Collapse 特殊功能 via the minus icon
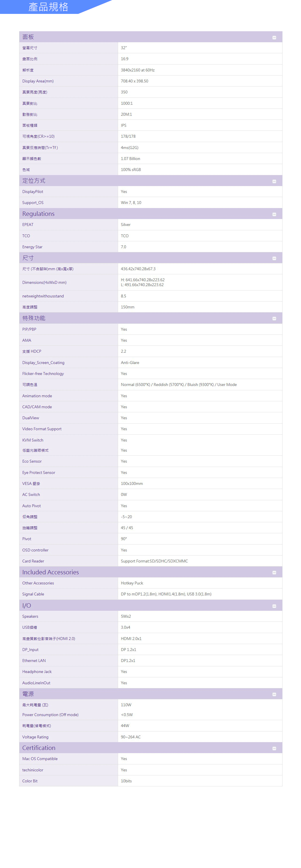This screenshot has height=868, width=301. [274, 319]
